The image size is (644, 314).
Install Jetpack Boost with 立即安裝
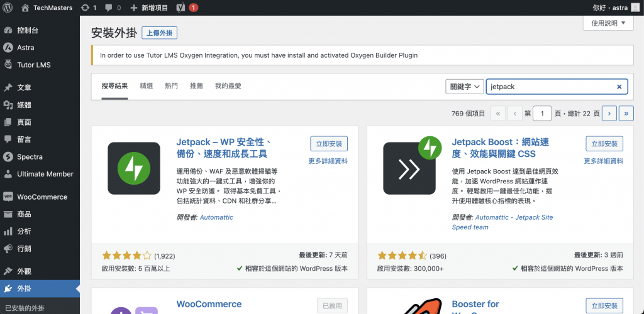[x=604, y=144]
